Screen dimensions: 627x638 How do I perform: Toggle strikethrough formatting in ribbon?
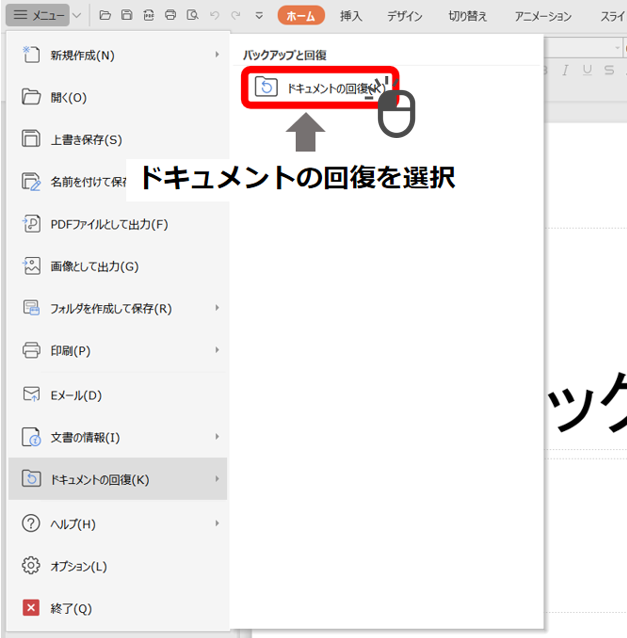[x=609, y=70]
